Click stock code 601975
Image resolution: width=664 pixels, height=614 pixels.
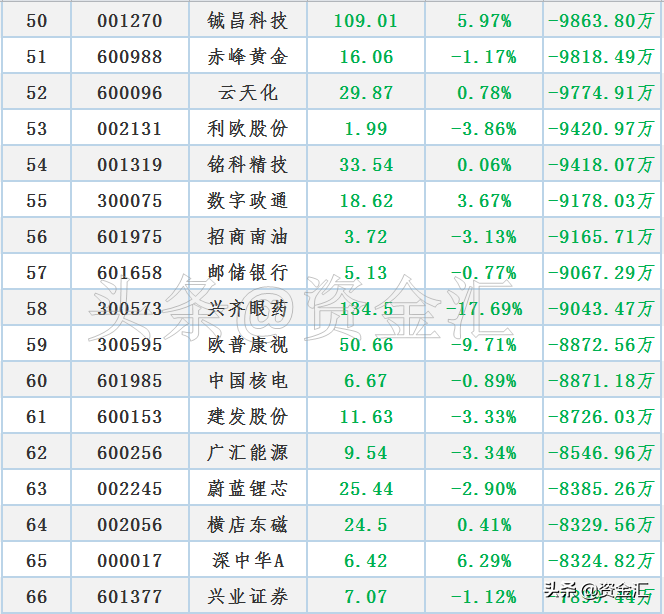(x=130, y=237)
